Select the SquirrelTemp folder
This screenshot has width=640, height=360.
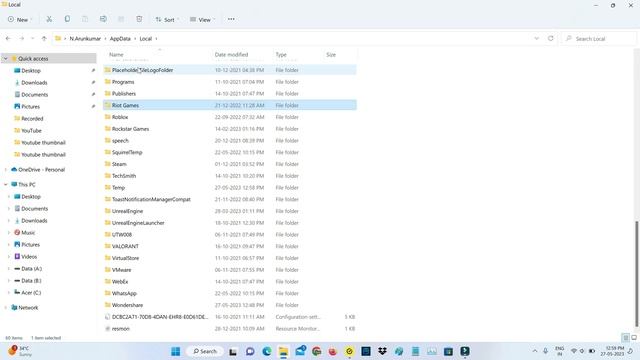point(230,152)
